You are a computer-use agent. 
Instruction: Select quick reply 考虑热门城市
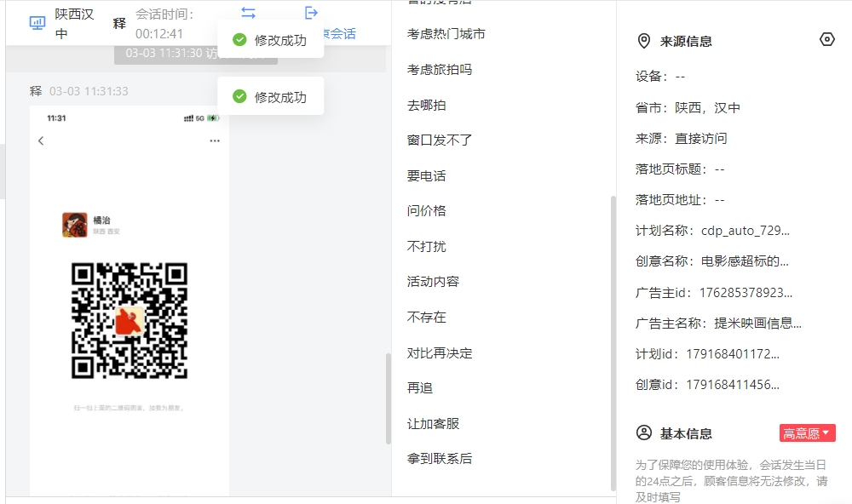pyautogui.click(x=446, y=34)
